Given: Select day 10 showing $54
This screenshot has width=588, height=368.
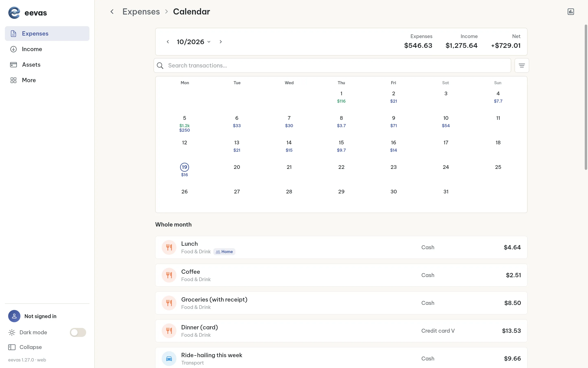Looking at the screenshot, I should (x=446, y=121).
